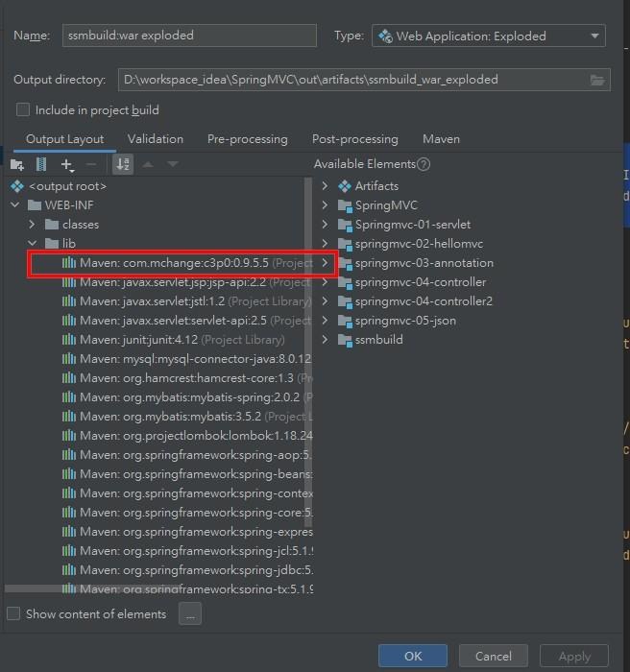Toggle the alphabetical sort icon
The image size is (630, 672).
pos(123,165)
